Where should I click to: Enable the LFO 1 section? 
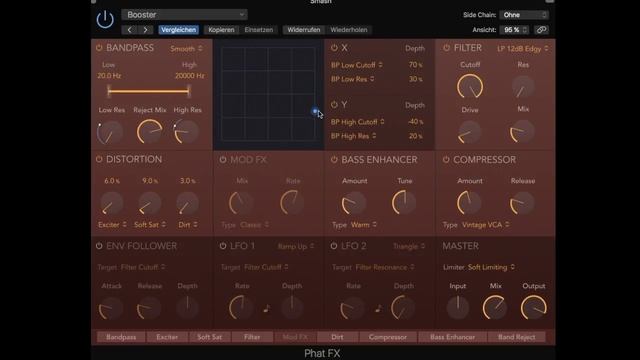point(223,246)
